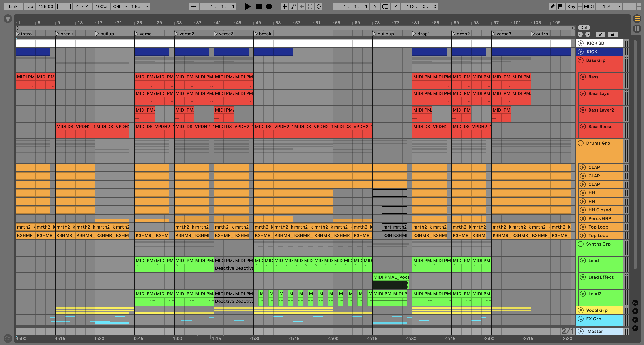Click the Tap tempo button
Image resolution: width=644 pixels, height=345 pixels.
click(x=29, y=6)
